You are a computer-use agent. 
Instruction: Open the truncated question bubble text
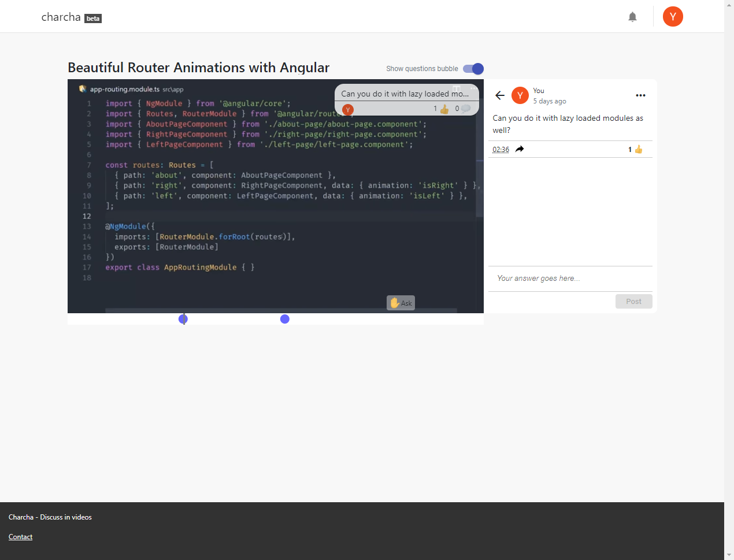tap(405, 94)
